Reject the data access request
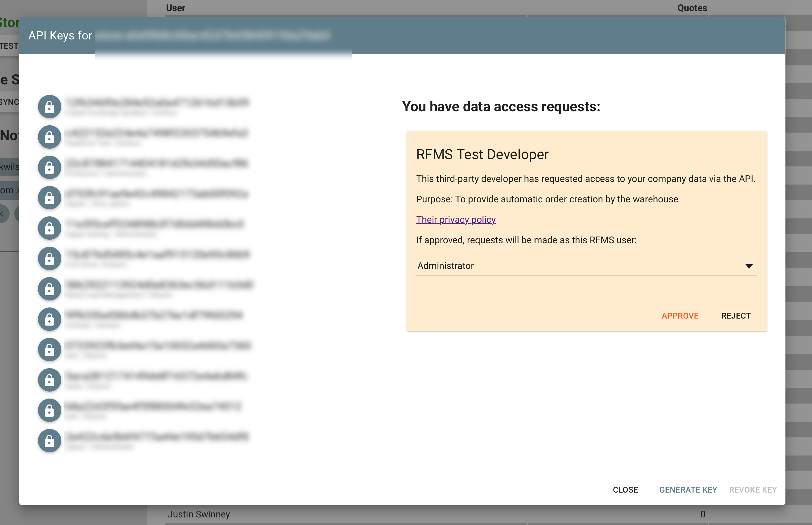The width and height of the screenshot is (812, 525). [x=736, y=316]
